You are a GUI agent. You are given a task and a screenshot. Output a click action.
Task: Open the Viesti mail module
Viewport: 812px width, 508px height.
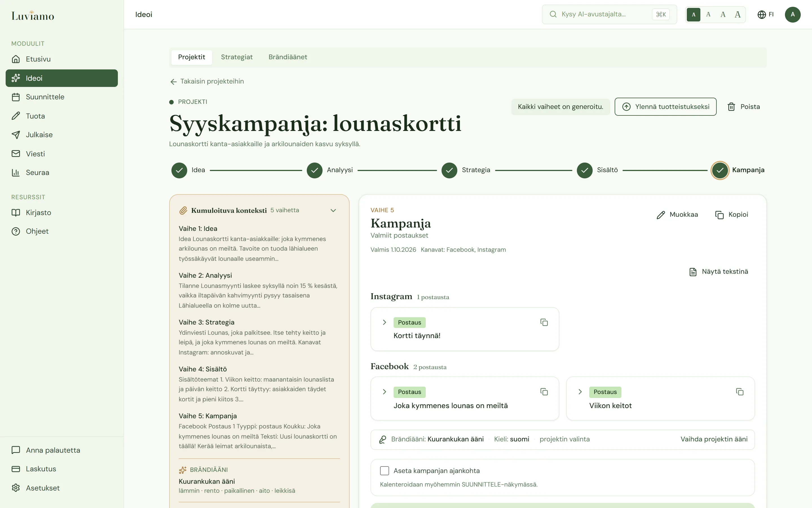coord(62,154)
